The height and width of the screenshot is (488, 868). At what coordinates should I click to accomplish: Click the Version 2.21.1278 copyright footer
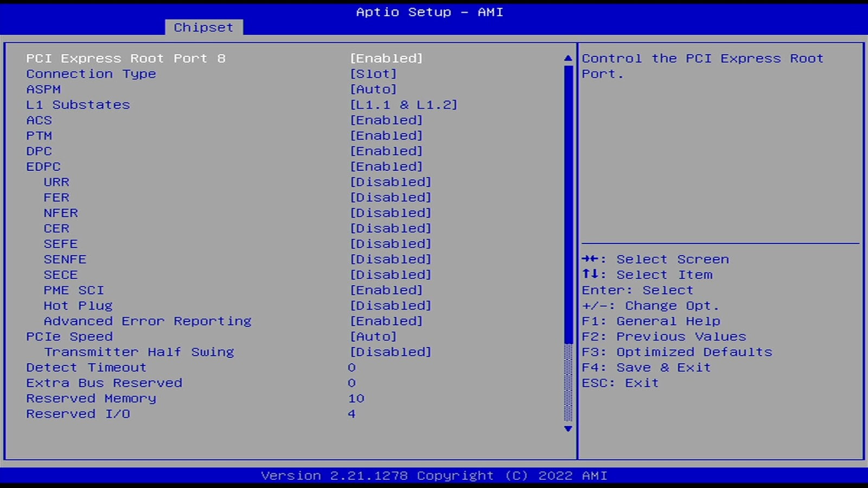click(434, 476)
